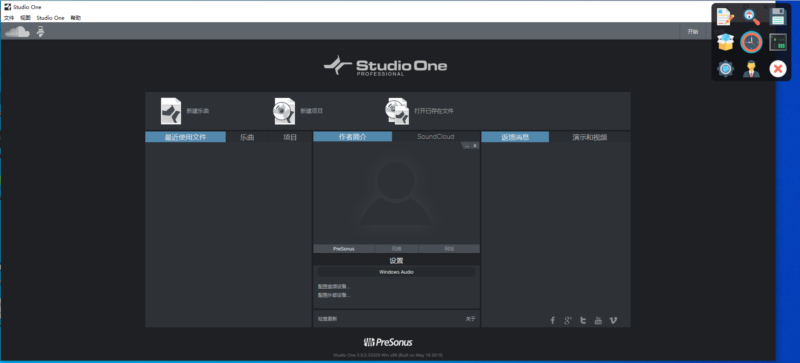Open the 视图 menu
Viewport: 800px width, 363px height.
point(26,18)
